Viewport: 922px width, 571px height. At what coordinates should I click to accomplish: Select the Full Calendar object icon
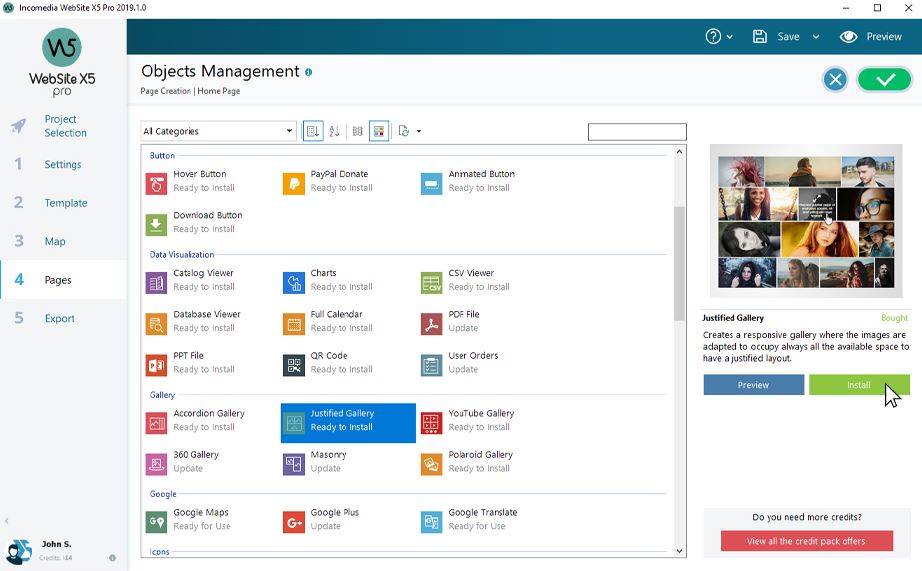pyautogui.click(x=293, y=324)
